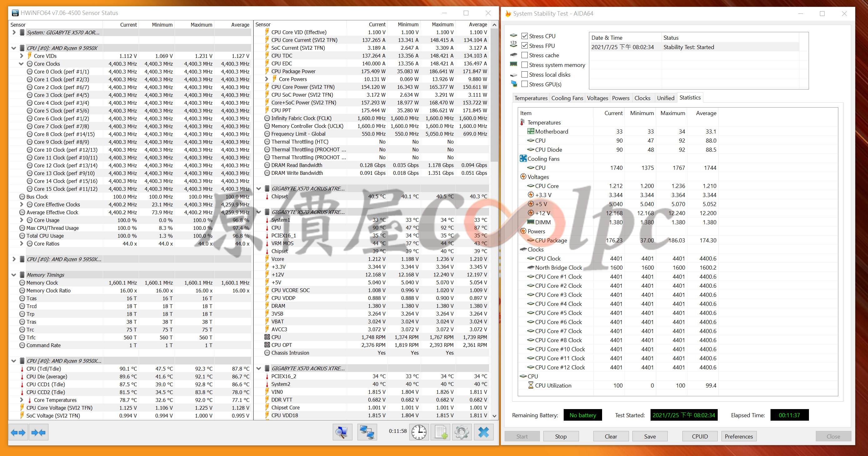Uncheck the Stress CPU checkbox

tap(524, 36)
